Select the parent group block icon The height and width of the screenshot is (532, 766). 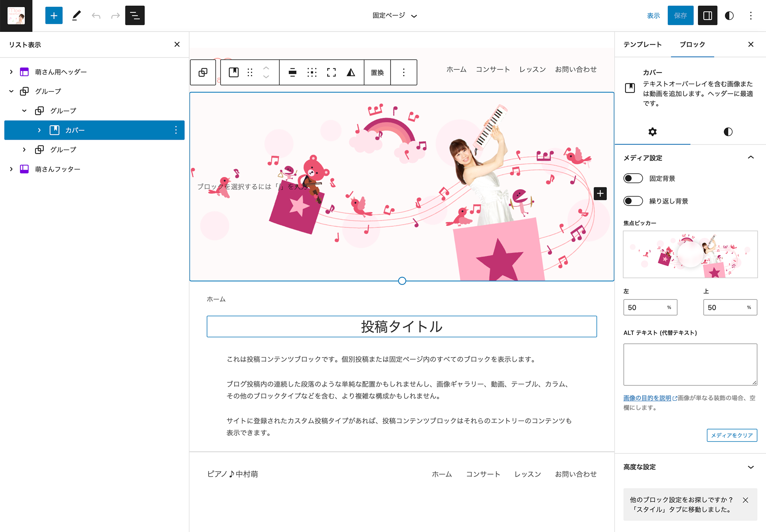(x=203, y=72)
